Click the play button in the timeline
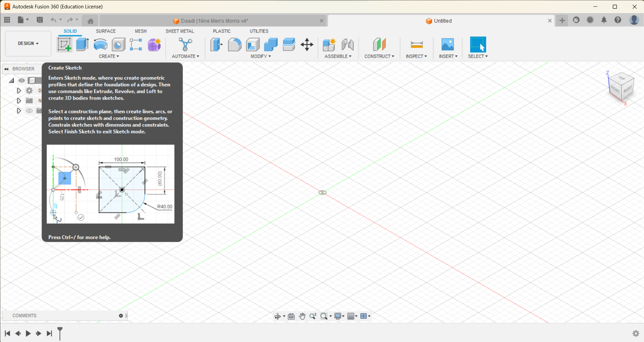This screenshot has width=644, height=342. tap(28, 333)
